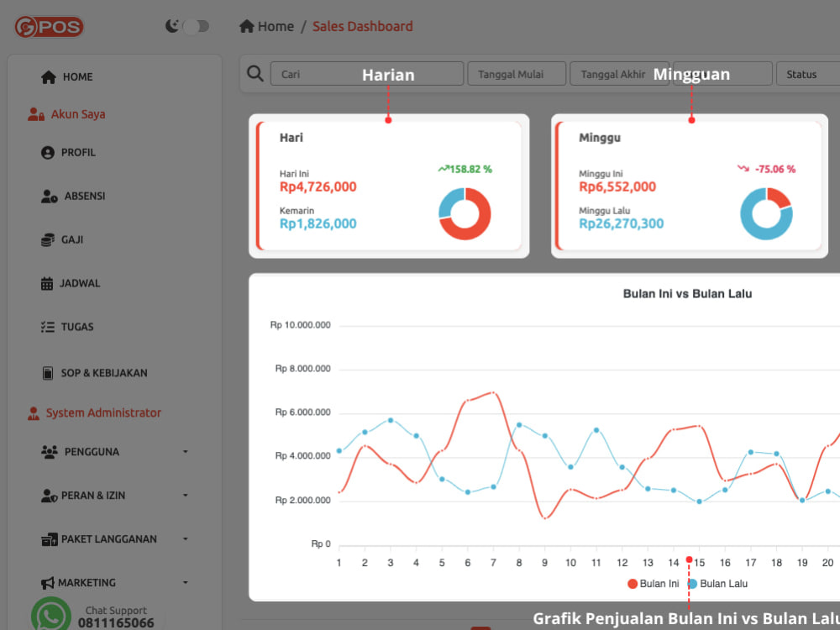This screenshot has width=840, height=630.
Task: Open the PROFIL menu item
Action: pyautogui.click(x=78, y=153)
